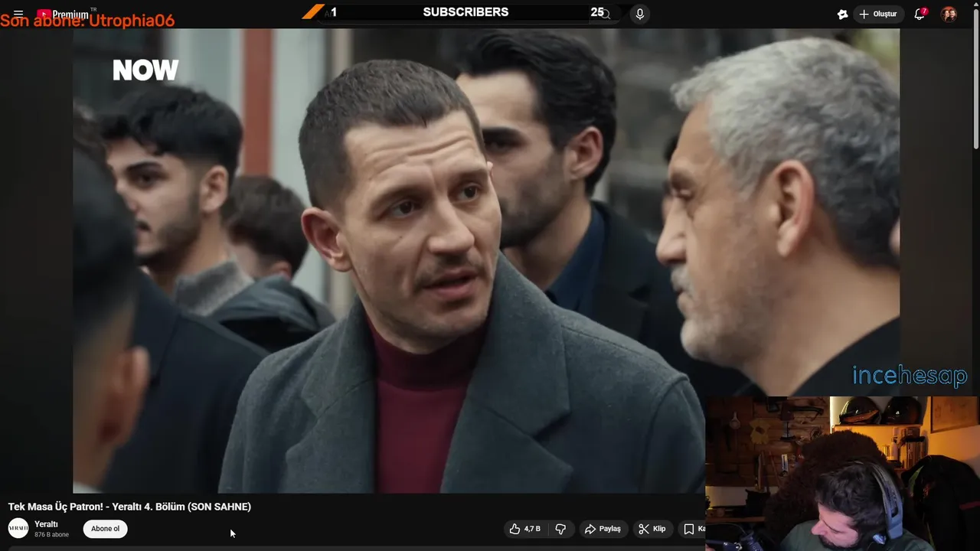Open the YouTube hamburger guide menu
Screen dimensions: 980x551
point(18,14)
